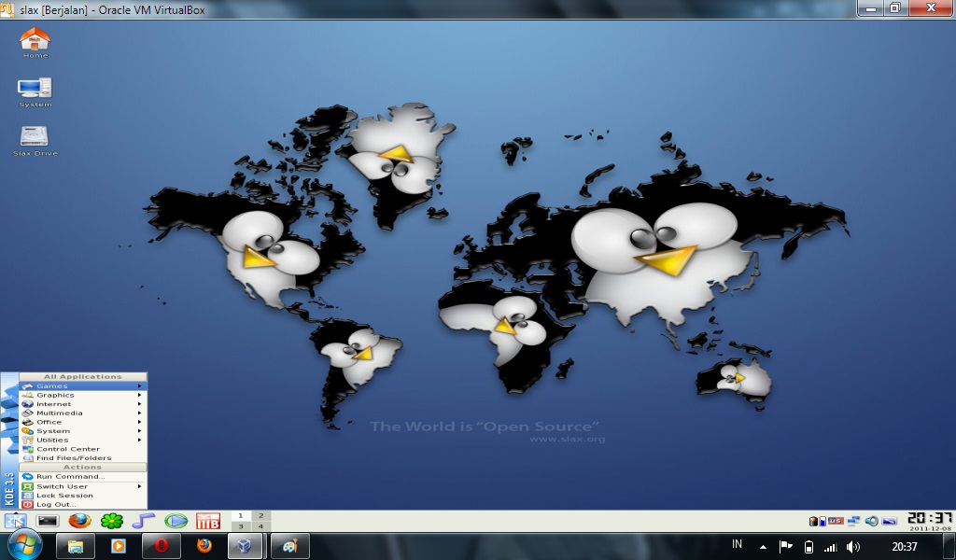The image size is (956, 560).
Task: Expand the Switch User submenu arrow
Action: [140, 486]
